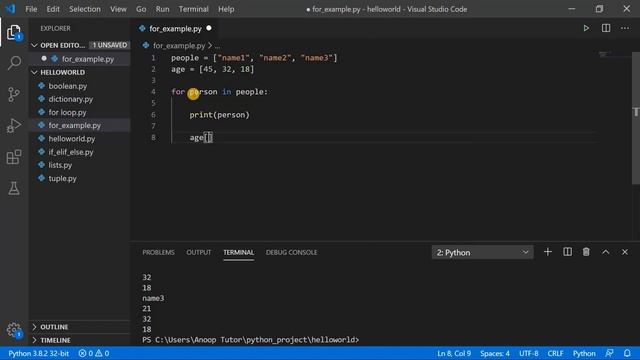Viewport: 640px width, 360px height.
Task: Collapse the HELLOWORLD folder section
Action: pos(35,72)
